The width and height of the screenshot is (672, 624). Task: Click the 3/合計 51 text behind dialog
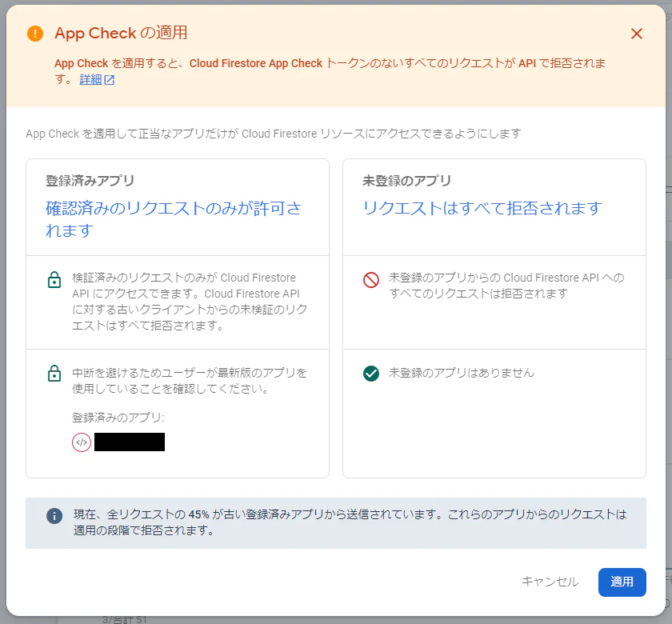click(x=124, y=620)
